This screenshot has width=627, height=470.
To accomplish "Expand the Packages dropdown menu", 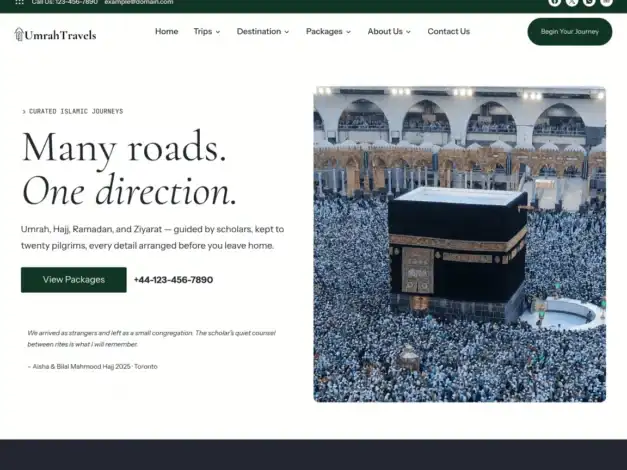I will 328,31.
